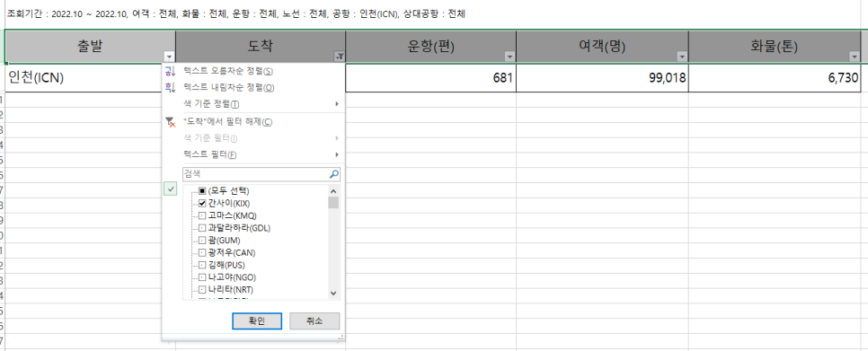Click the clear-filter funnel icon
The image size is (868, 351).
click(x=171, y=122)
